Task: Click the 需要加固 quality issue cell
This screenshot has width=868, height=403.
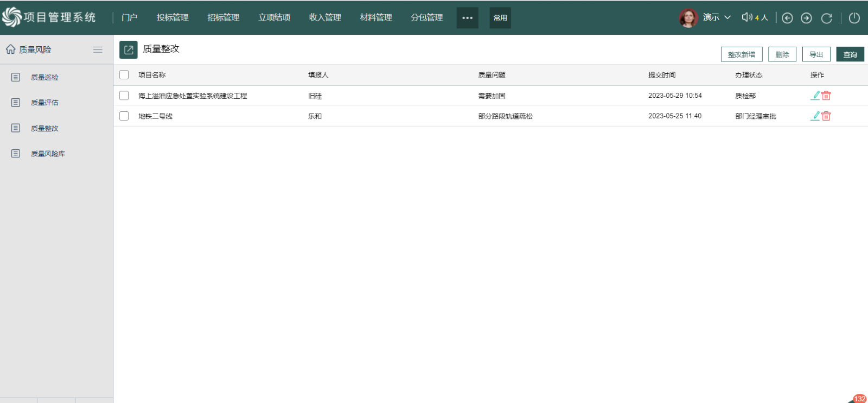Action: coord(492,96)
